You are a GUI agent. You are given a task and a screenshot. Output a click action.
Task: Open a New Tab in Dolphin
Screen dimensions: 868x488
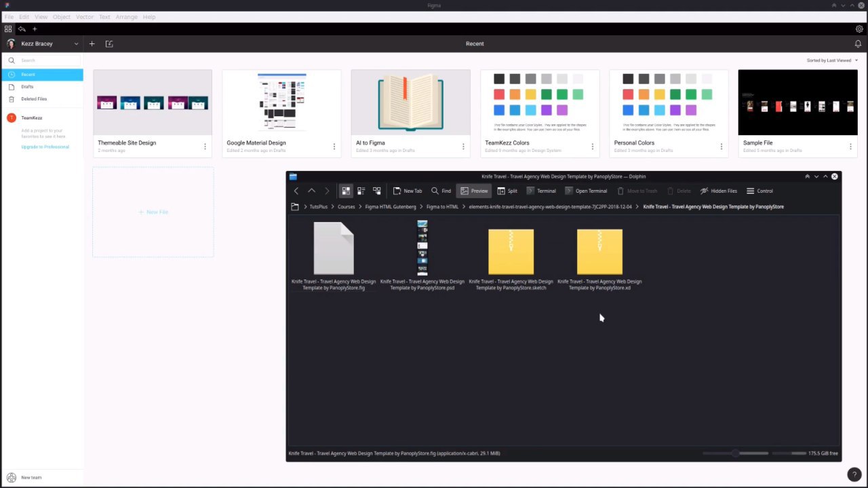click(408, 191)
